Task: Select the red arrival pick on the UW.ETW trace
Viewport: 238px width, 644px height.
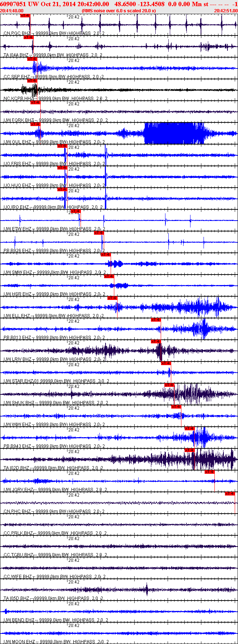Action: tap(76, 211)
